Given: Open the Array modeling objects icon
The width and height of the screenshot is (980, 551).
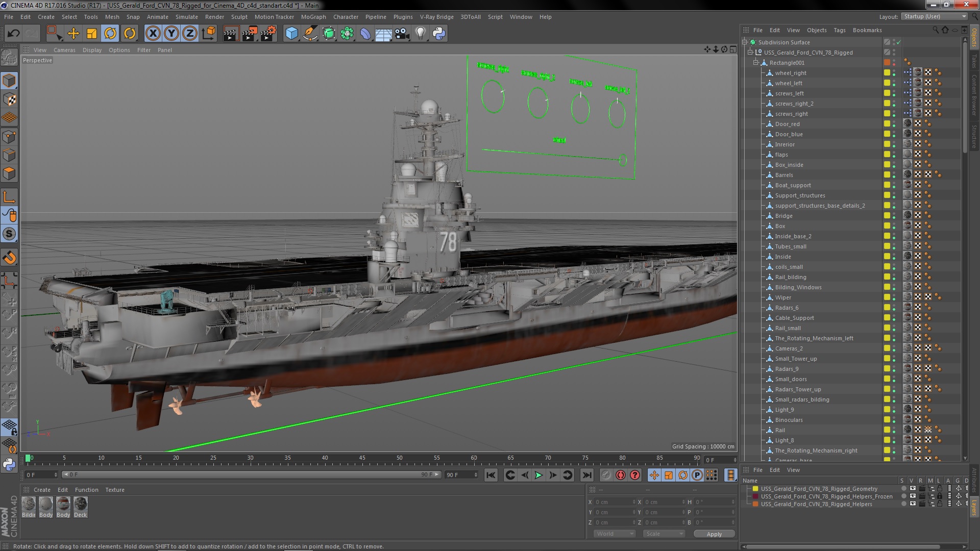Looking at the screenshot, I should pyautogui.click(x=348, y=34).
